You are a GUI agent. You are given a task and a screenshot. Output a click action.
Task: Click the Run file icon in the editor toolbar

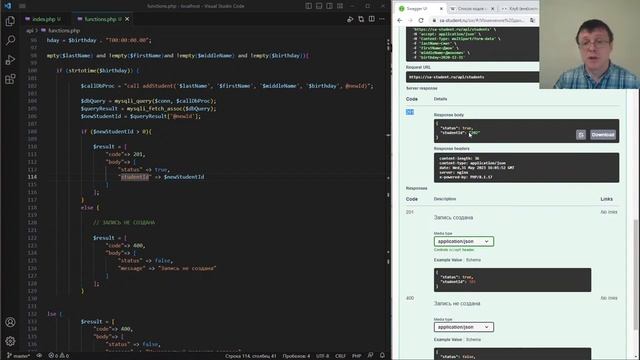click(350, 19)
